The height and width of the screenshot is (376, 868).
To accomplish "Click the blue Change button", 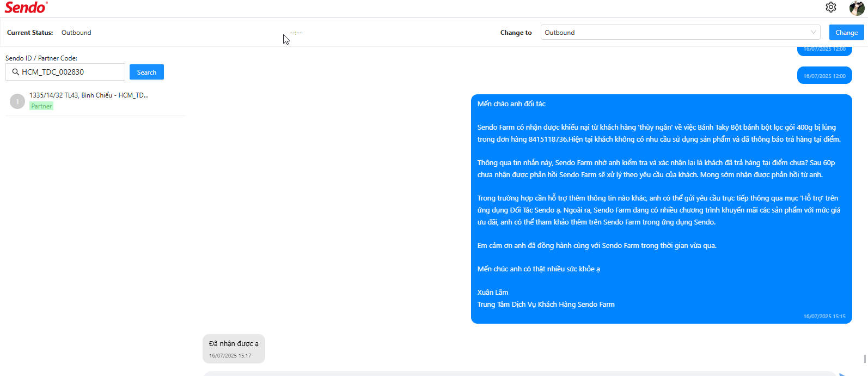I will tap(846, 32).
